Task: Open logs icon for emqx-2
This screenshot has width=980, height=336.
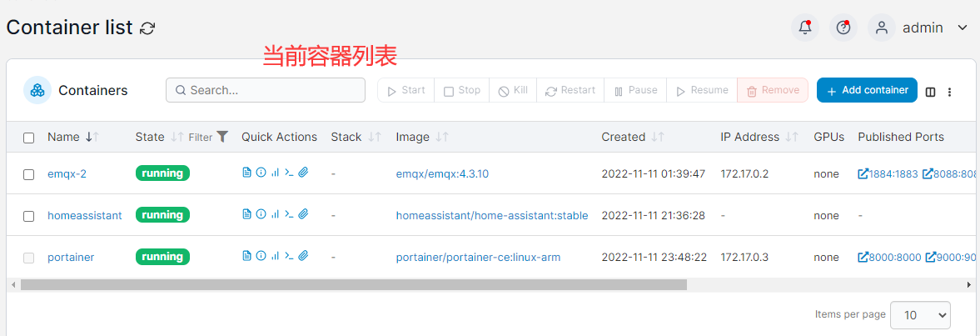Action: tap(247, 173)
